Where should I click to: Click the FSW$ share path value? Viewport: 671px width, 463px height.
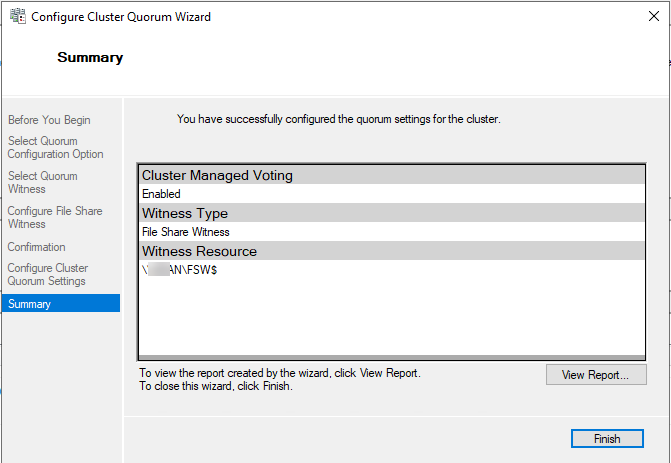(x=180, y=270)
